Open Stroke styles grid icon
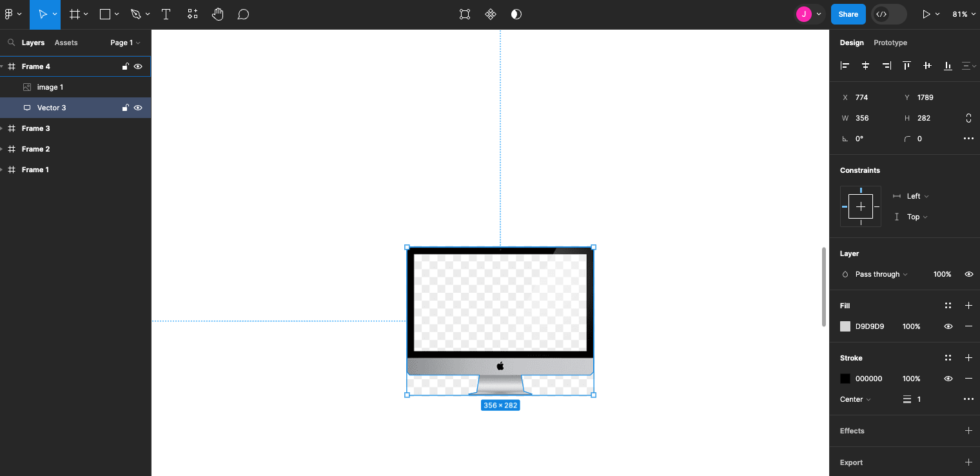 pyautogui.click(x=948, y=358)
